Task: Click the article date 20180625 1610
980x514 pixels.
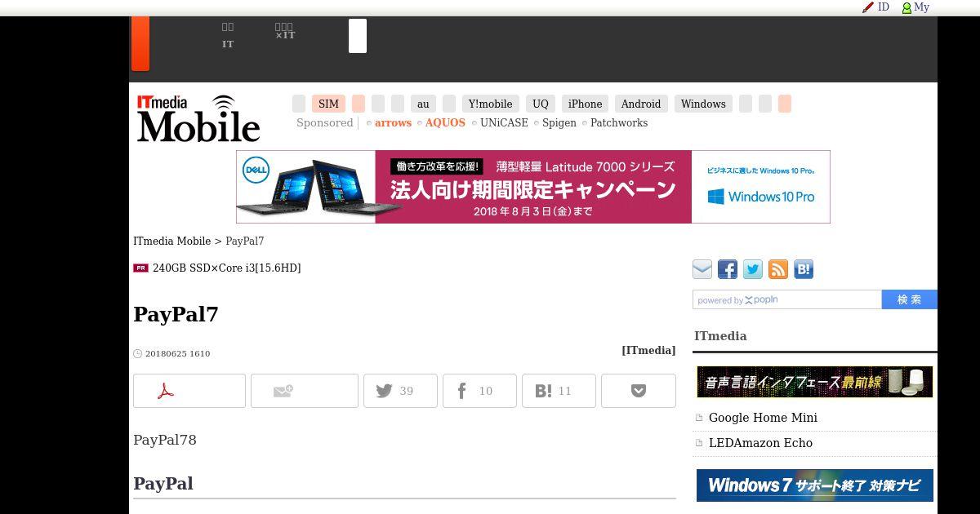Action: [x=177, y=354]
